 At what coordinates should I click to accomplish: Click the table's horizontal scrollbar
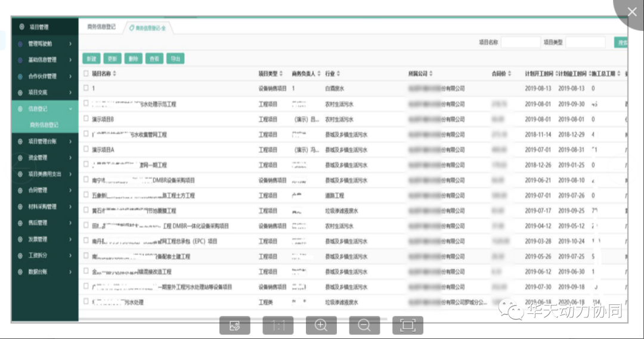pos(233,318)
